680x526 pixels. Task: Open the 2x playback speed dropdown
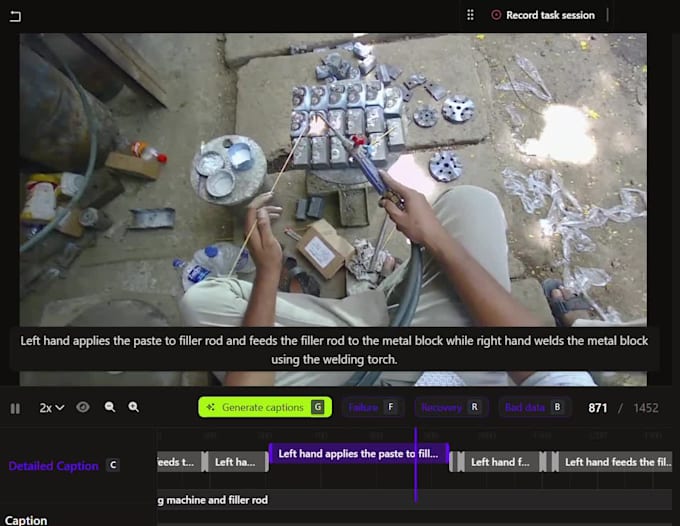coord(52,408)
